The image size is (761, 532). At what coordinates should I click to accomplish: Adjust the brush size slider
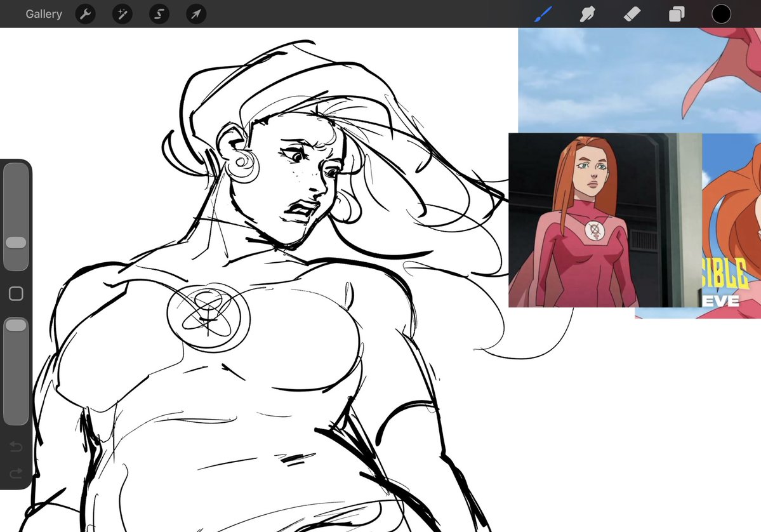click(15, 243)
